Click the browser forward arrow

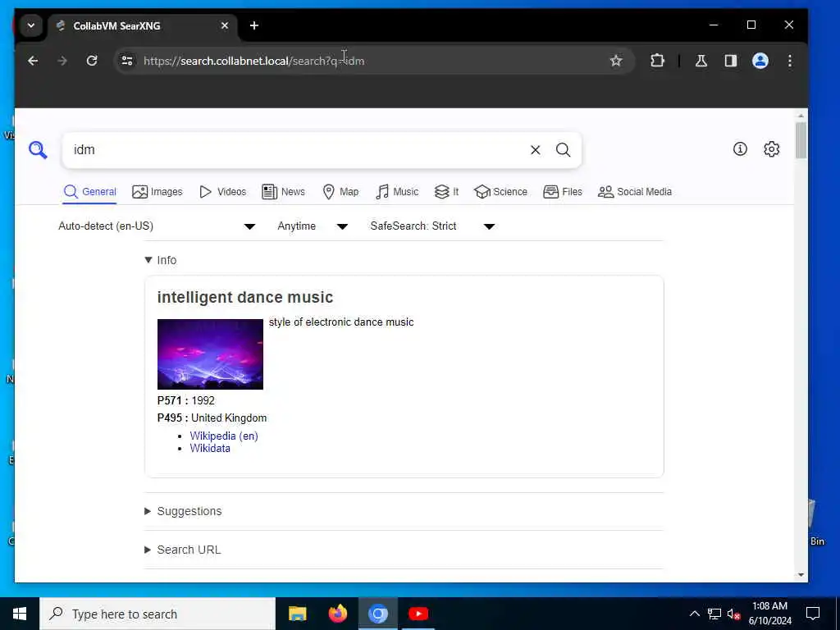click(x=62, y=61)
